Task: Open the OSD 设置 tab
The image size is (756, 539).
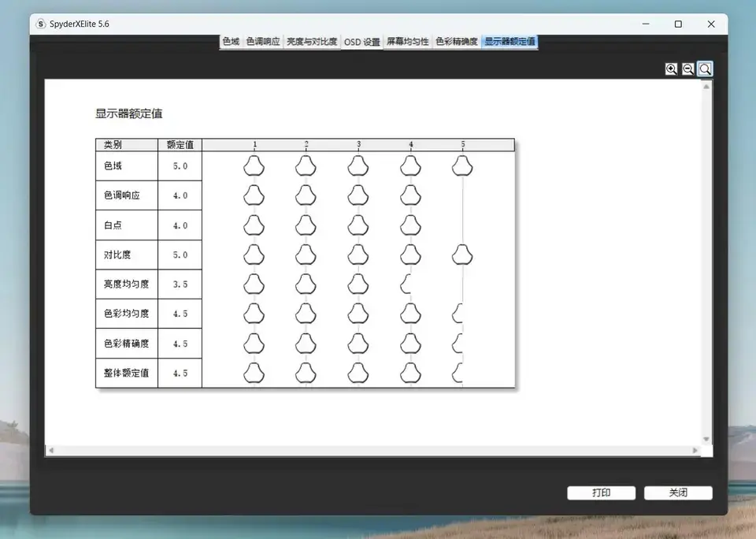Action: coord(362,42)
